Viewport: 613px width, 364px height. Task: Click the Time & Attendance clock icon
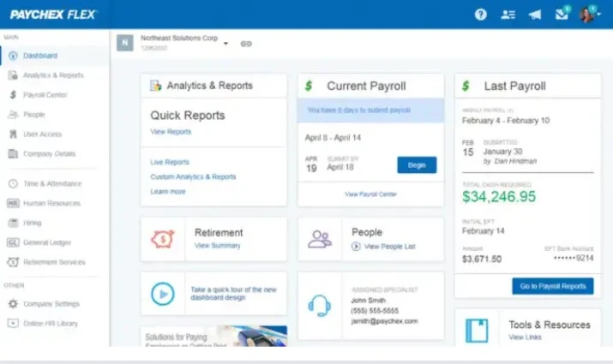(x=13, y=183)
